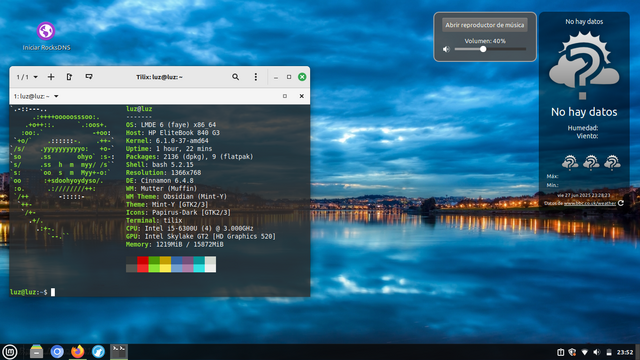
Task: Open Firefox from the taskbar
Action: [x=78, y=351]
